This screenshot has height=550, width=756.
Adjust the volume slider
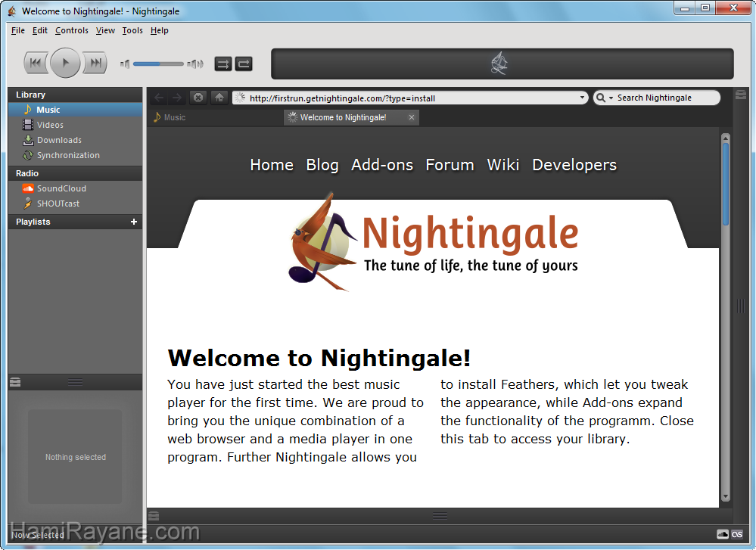157,64
